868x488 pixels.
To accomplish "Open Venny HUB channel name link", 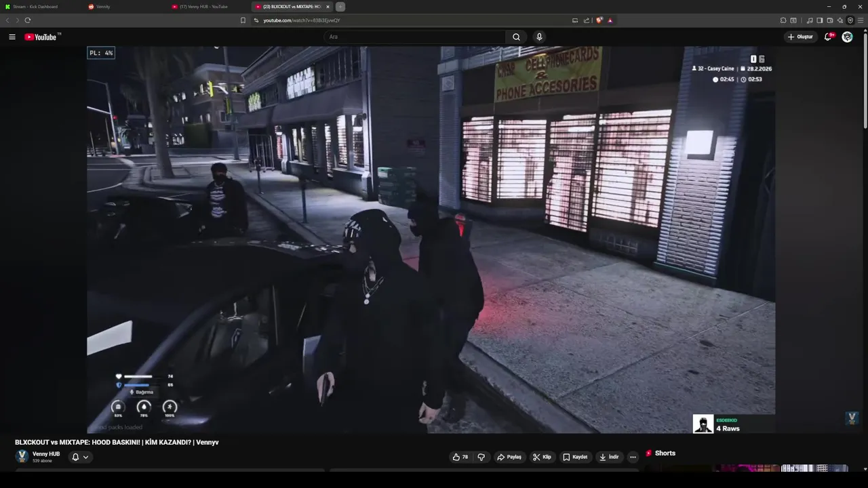I will click(46, 454).
